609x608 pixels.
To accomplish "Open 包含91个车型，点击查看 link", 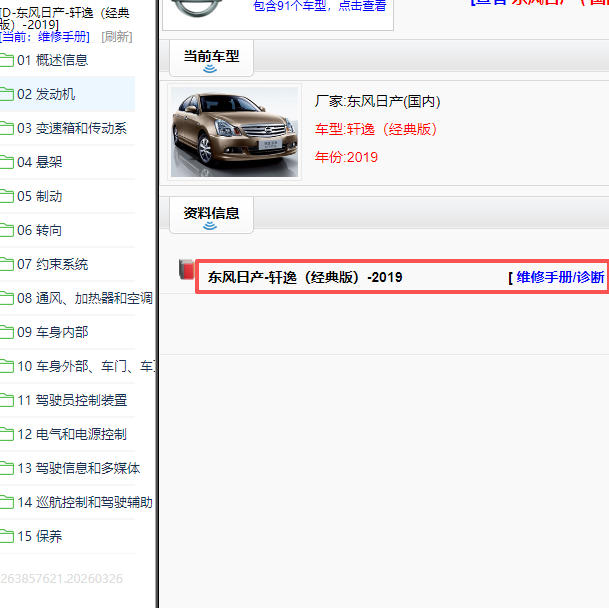I will point(320,6).
